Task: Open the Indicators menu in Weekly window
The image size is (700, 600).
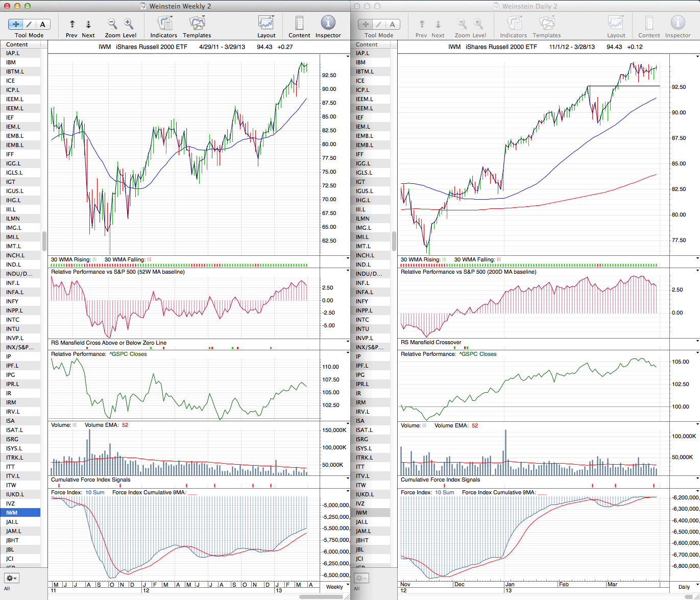Action: pos(164,23)
